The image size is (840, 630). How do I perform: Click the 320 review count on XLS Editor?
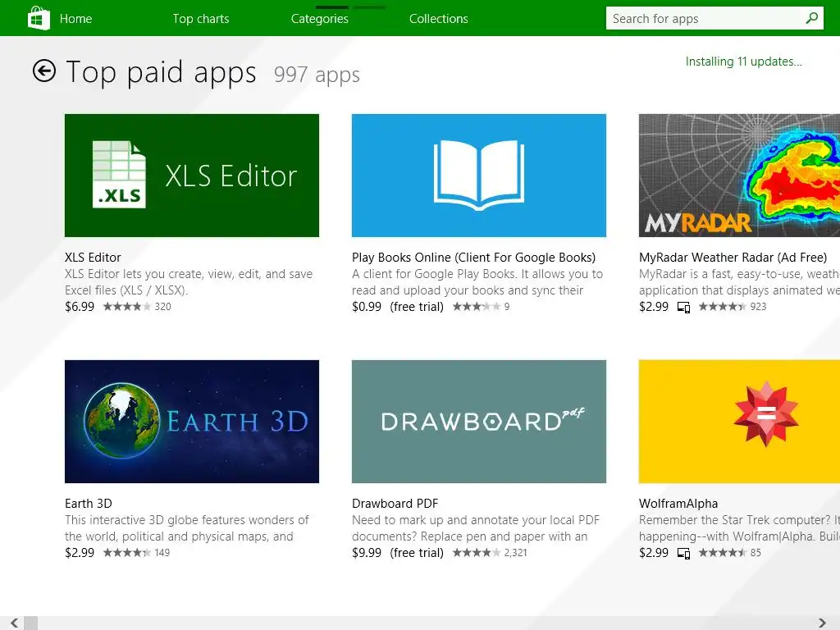pos(163,307)
